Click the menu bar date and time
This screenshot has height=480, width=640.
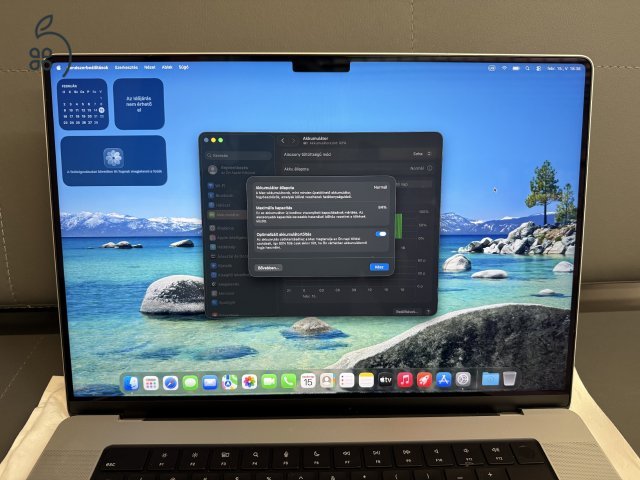564,69
